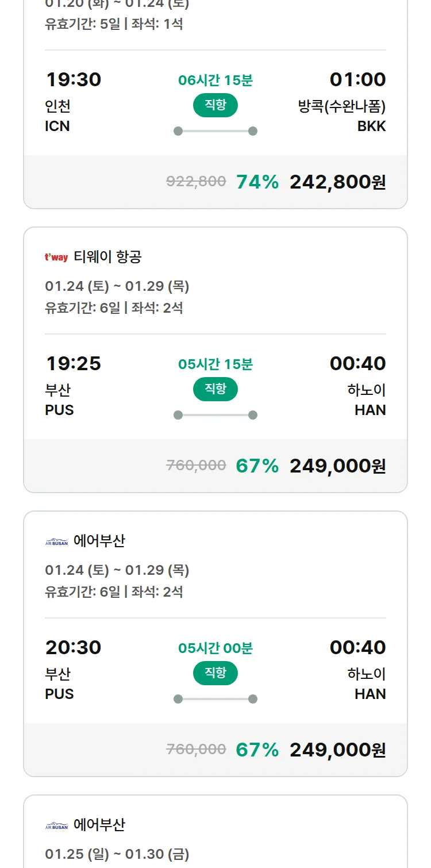The height and width of the screenshot is (868, 431).
Task: Select the 20:30 부산 PUS departure
Action: 74,647
